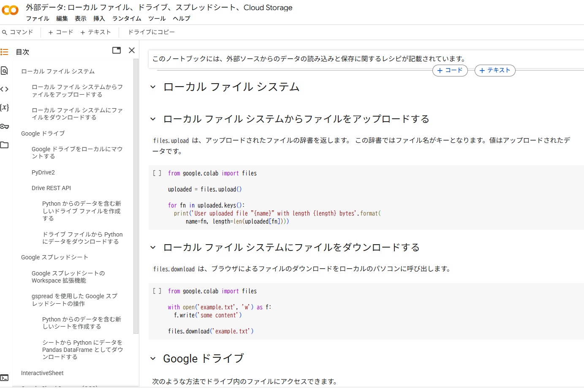Screen dimensions: 584x392
Task: Run the files.upload code cell
Action: click(157, 173)
